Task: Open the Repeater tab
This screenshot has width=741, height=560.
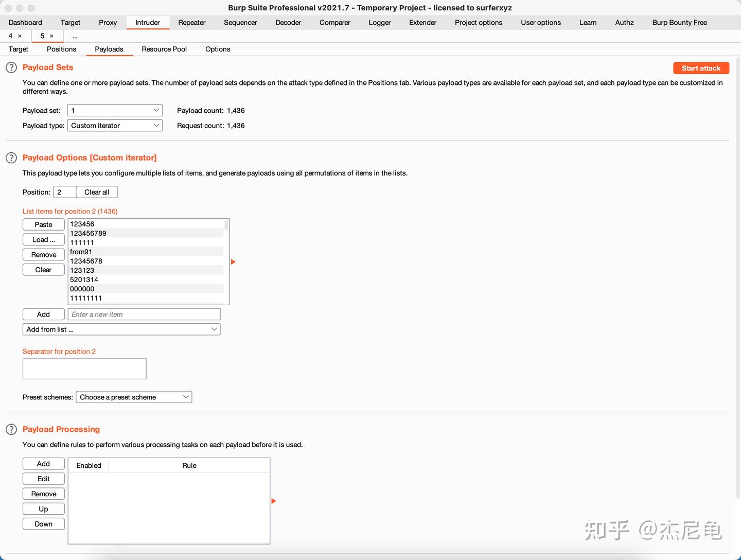Action: pos(192,23)
